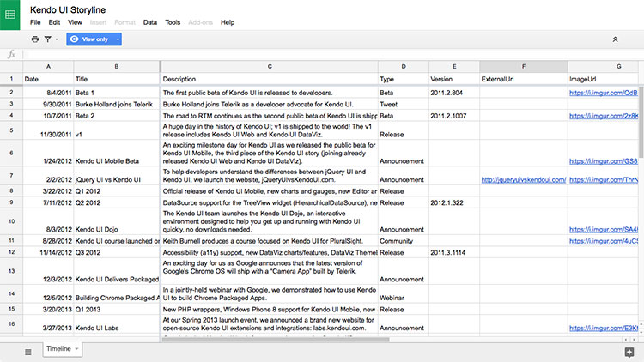The image size is (644, 362).
Task: Select column C header
Action: click(270, 67)
